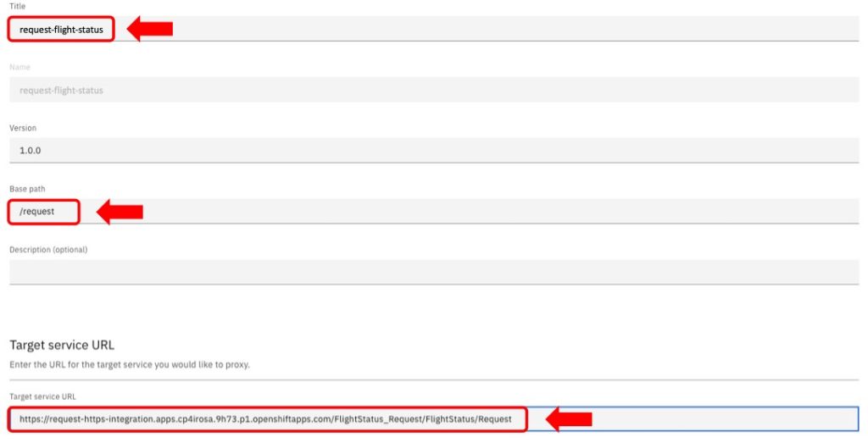Image resolution: width=868 pixels, height=443 pixels.
Task: Click the 'Description (optional)' label
Action: 48,249
